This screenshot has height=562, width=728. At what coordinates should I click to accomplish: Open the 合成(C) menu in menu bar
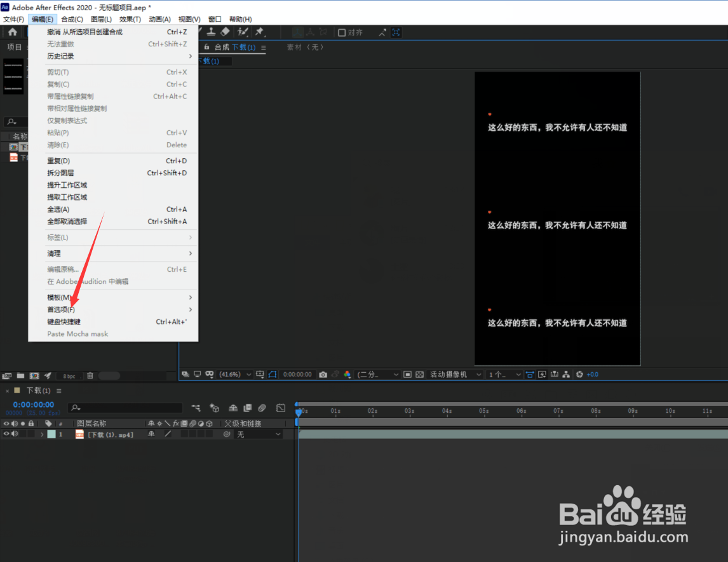pyautogui.click(x=72, y=19)
